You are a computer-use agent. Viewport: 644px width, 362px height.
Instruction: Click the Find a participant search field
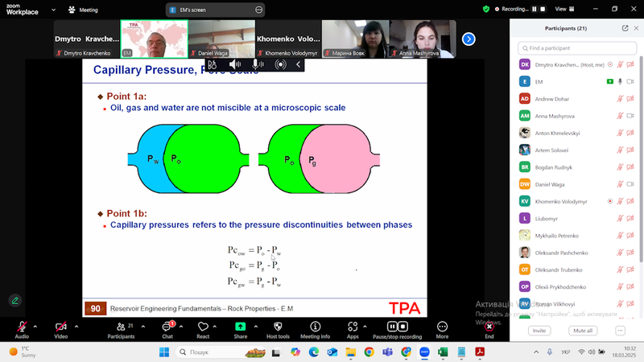click(577, 48)
